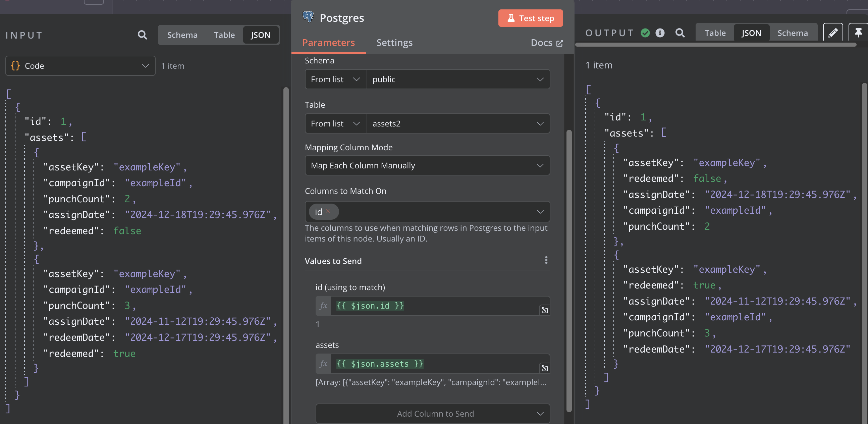
Task: Click the green success check icon in OUTPUT header
Action: (645, 33)
